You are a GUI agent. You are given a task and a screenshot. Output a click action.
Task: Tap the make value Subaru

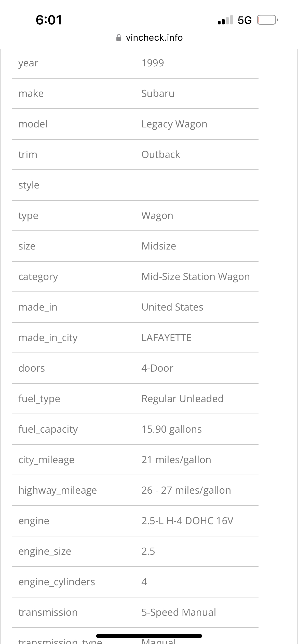coord(158,94)
